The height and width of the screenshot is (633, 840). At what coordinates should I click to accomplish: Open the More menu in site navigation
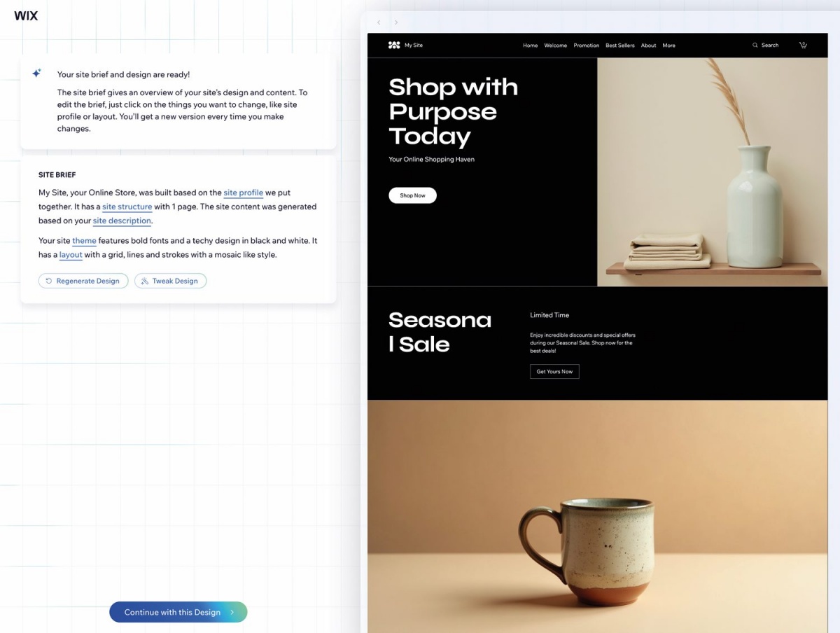[x=669, y=46]
